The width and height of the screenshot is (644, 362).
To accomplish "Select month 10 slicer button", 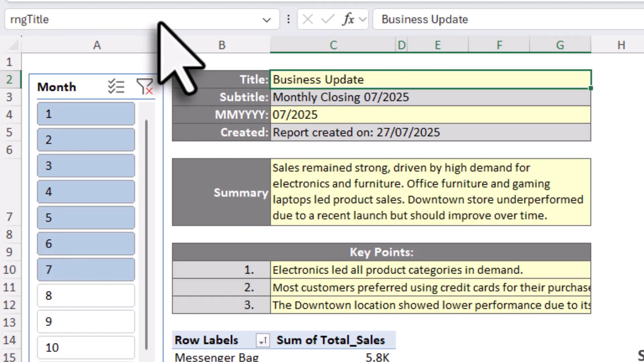I will (x=86, y=347).
